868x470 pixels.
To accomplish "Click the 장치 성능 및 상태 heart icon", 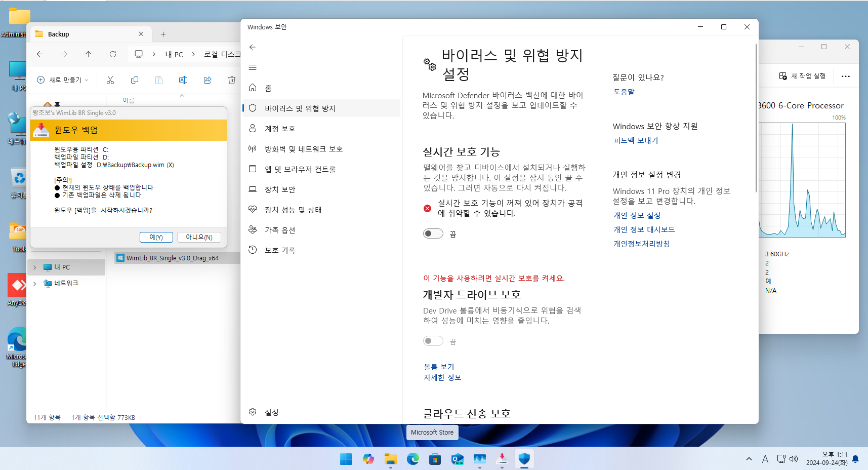I will pos(253,209).
